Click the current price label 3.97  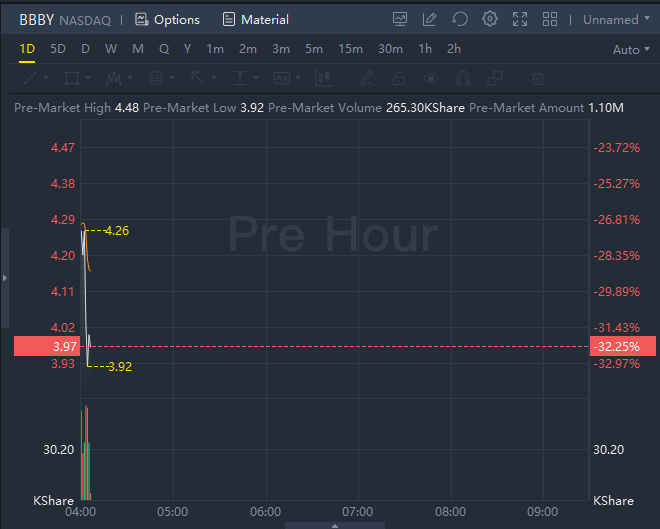click(47, 346)
